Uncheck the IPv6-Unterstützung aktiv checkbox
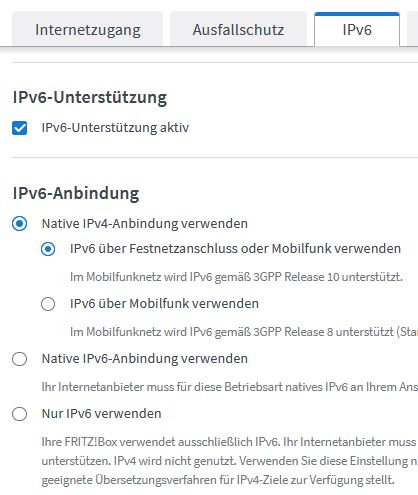 click(19, 128)
